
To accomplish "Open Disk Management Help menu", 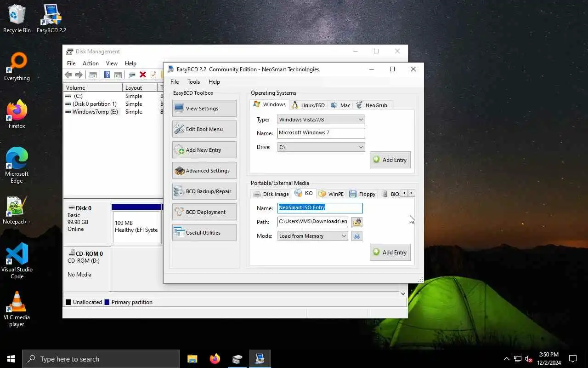I will [x=130, y=63].
